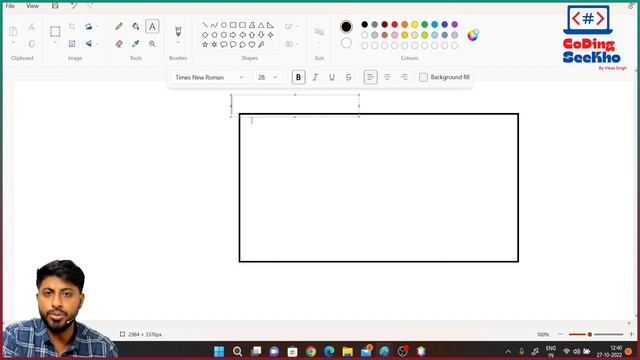Select the Fill with colour bucket
The image size is (640, 360).
136,27
